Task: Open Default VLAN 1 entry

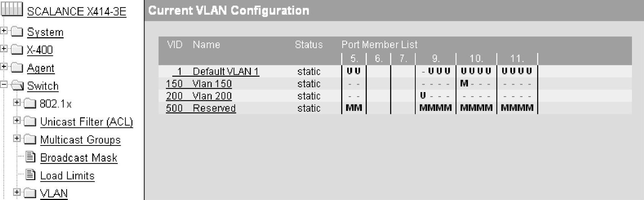Action: 225,71
